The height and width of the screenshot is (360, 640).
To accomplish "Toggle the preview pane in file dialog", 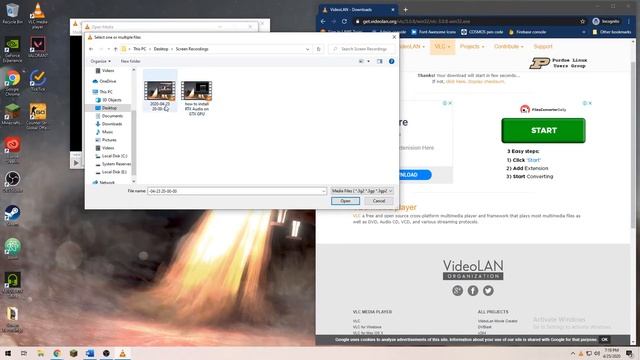I will click(380, 61).
